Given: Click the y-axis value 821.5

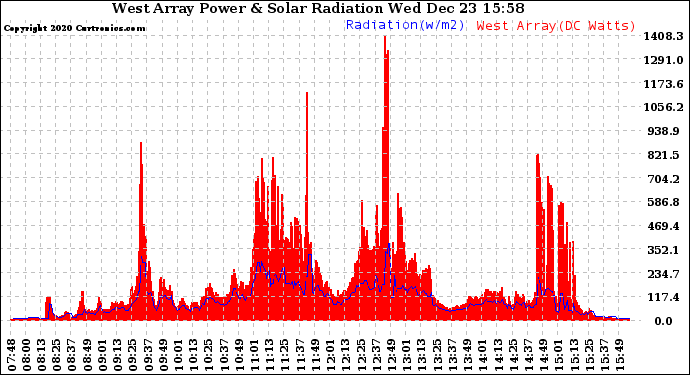Looking at the screenshot, I should pos(663,155).
